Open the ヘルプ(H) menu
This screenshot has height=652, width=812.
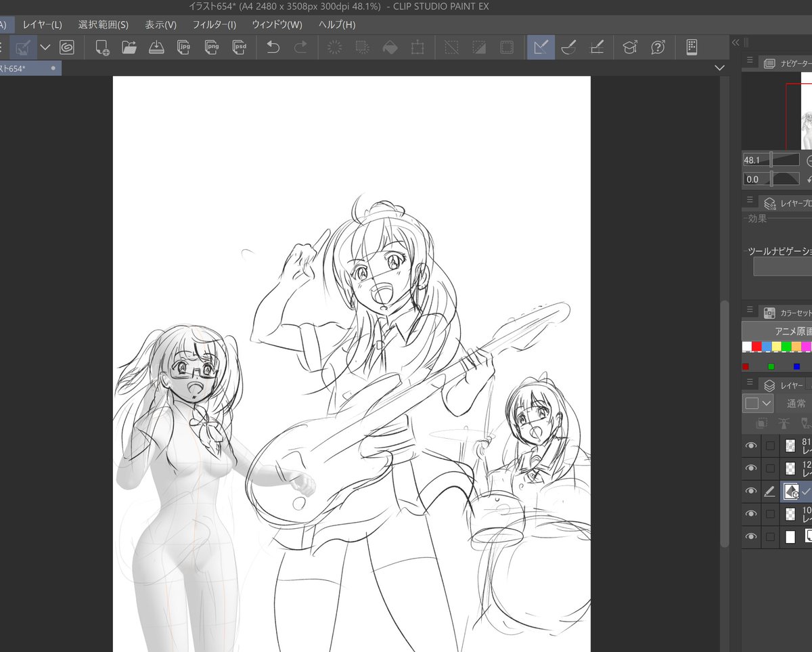[336, 25]
